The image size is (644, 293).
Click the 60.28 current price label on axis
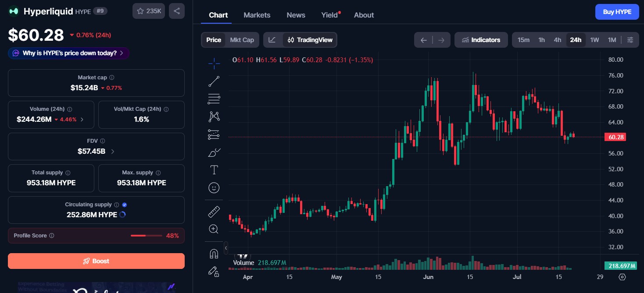pos(616,137)
